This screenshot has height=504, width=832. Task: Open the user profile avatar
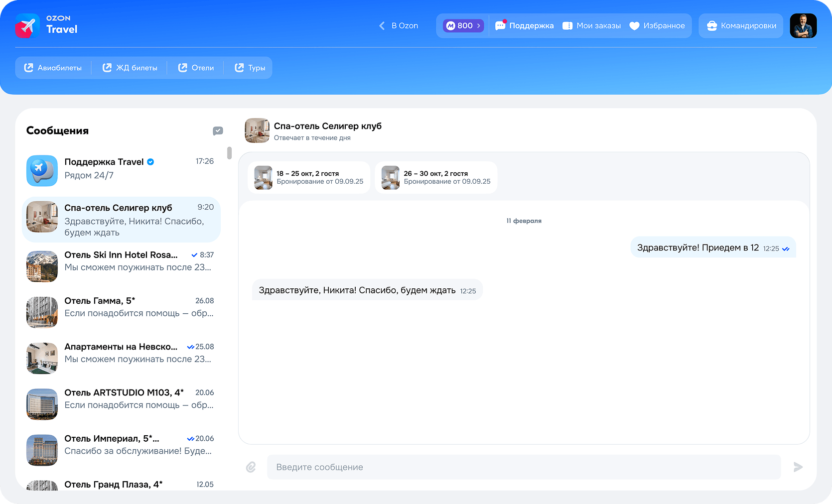click(x=803, y=26)
